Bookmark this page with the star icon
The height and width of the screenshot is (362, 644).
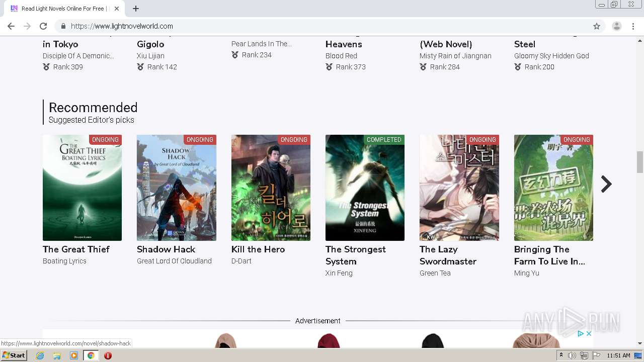point(597,26)
